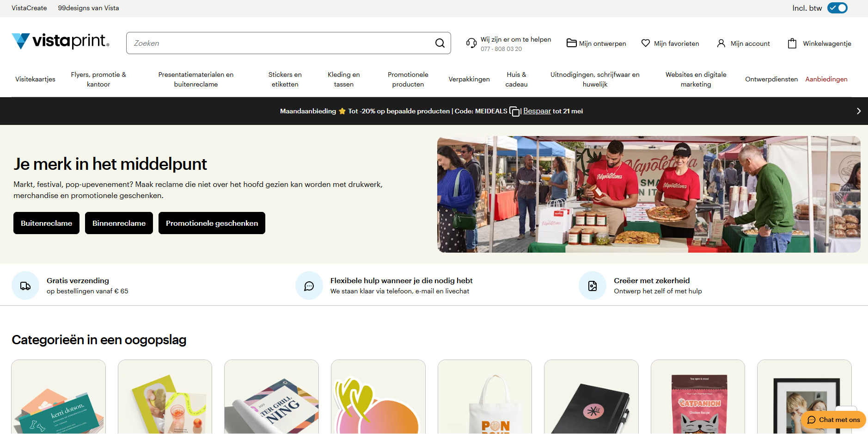This screenshot has width=868, height=434.
Task: Open the Visitekaartjes menu
Action: [35, 79]
